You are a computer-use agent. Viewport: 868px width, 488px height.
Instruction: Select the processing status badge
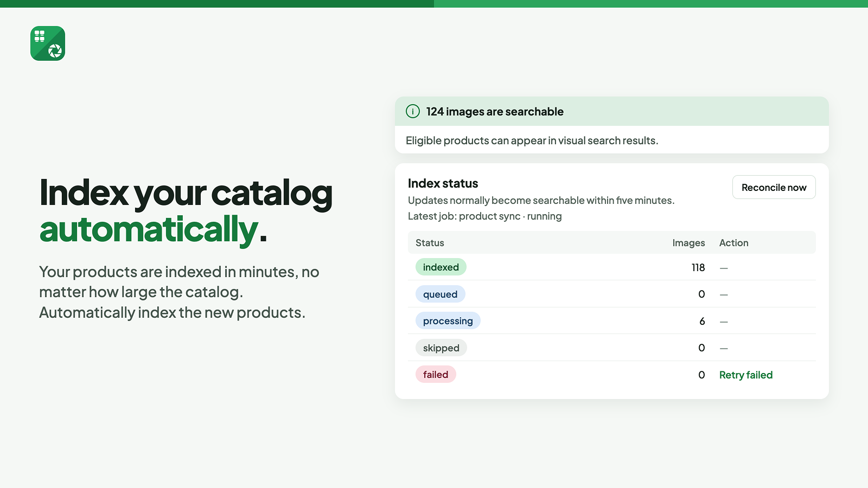[x=448, y=320]
